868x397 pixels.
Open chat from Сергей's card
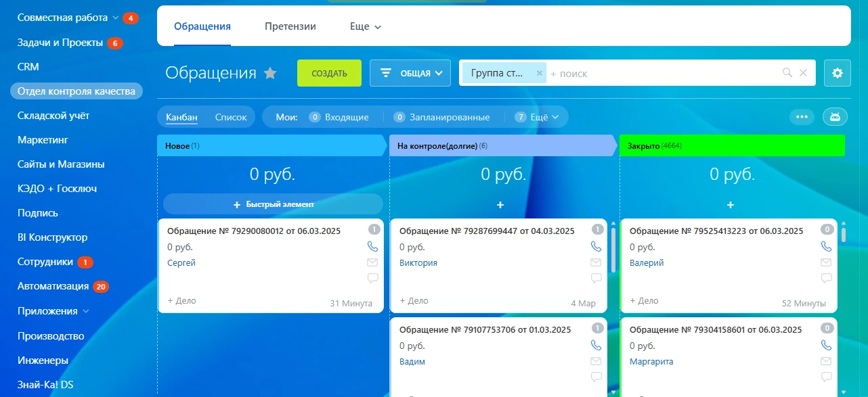click(372, 278)
